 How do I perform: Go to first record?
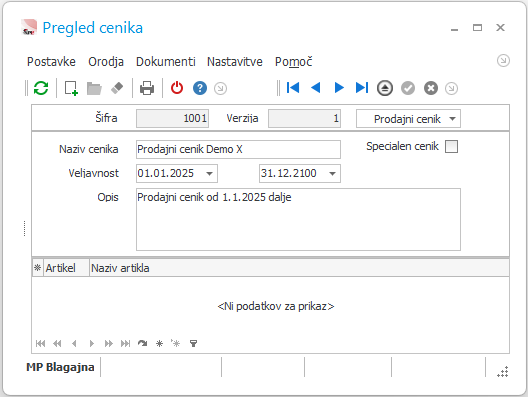[x=293, y=88]
